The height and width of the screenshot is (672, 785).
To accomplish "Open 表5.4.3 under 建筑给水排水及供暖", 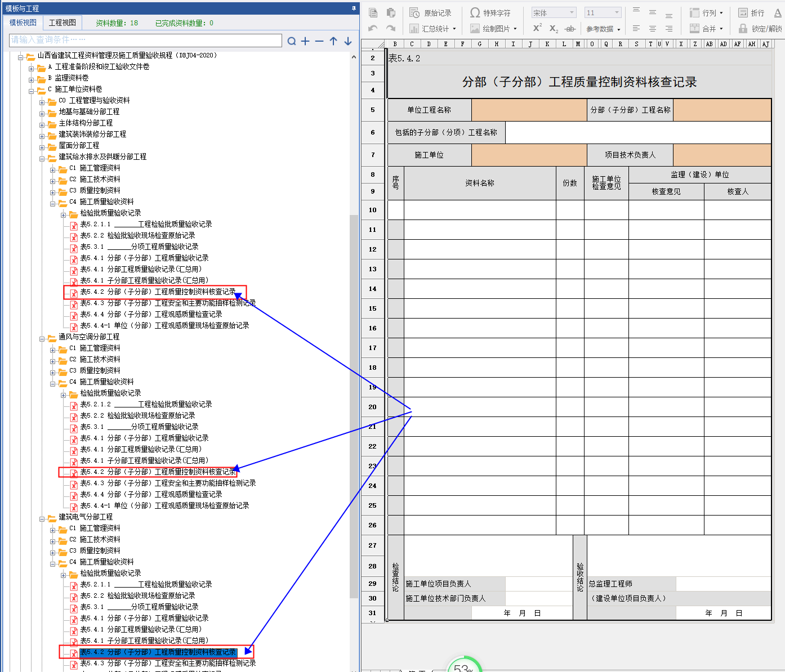I will (x=168, y=303).
